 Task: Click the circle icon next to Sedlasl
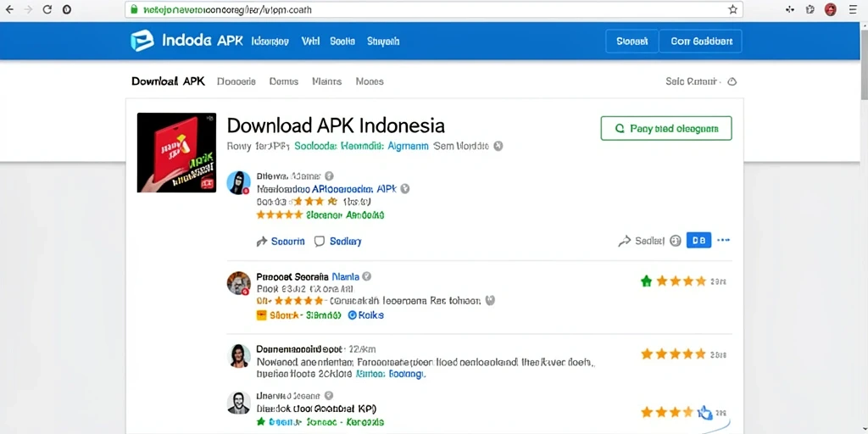(675, 241)
